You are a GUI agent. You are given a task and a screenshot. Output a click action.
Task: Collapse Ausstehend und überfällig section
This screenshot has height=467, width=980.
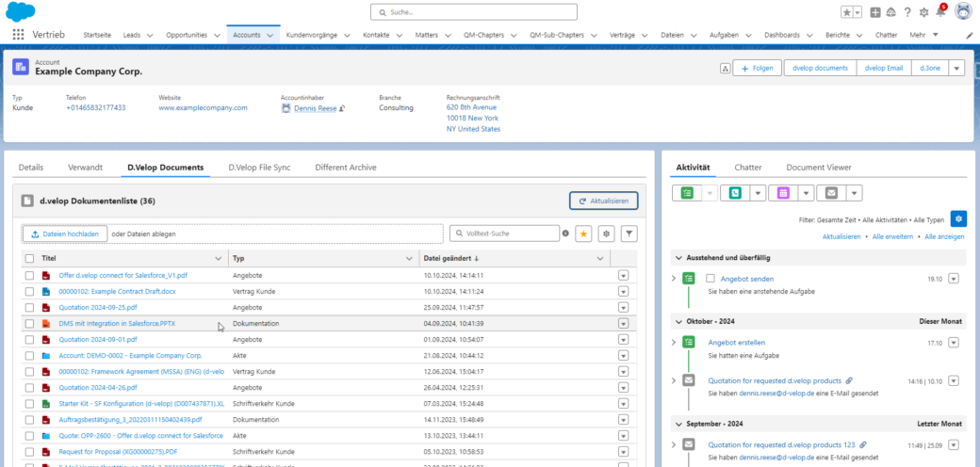678,258
